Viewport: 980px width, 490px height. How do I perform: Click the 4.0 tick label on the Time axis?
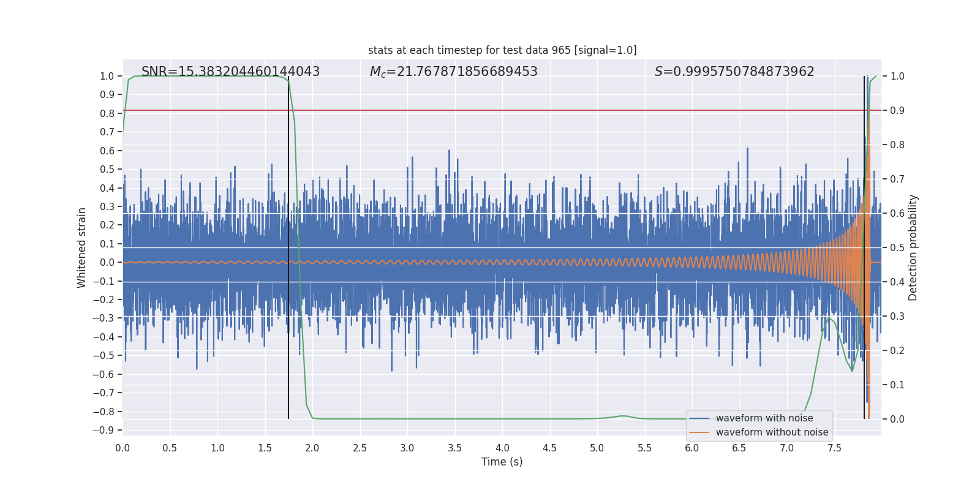tap(502, 448)
